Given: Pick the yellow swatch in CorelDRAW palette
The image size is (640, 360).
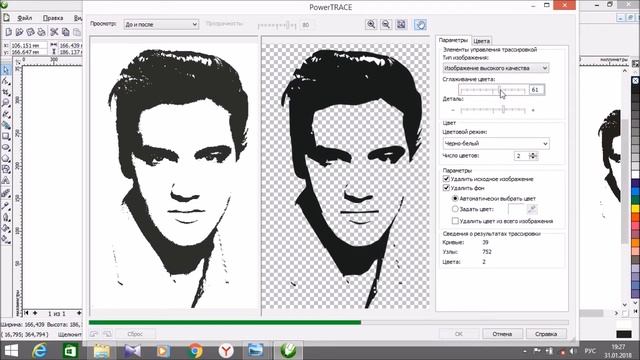Looking at the screenshot, I should (x=636, y=209).
